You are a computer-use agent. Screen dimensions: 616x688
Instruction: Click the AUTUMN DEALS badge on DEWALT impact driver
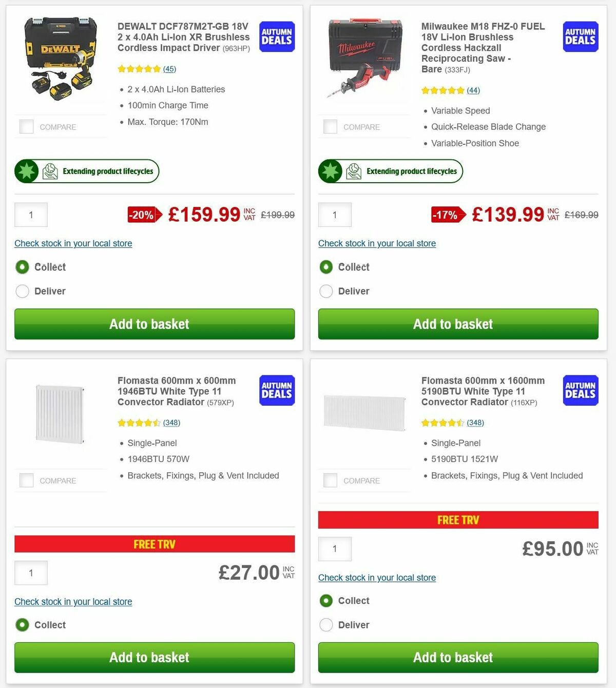point(276,36)
